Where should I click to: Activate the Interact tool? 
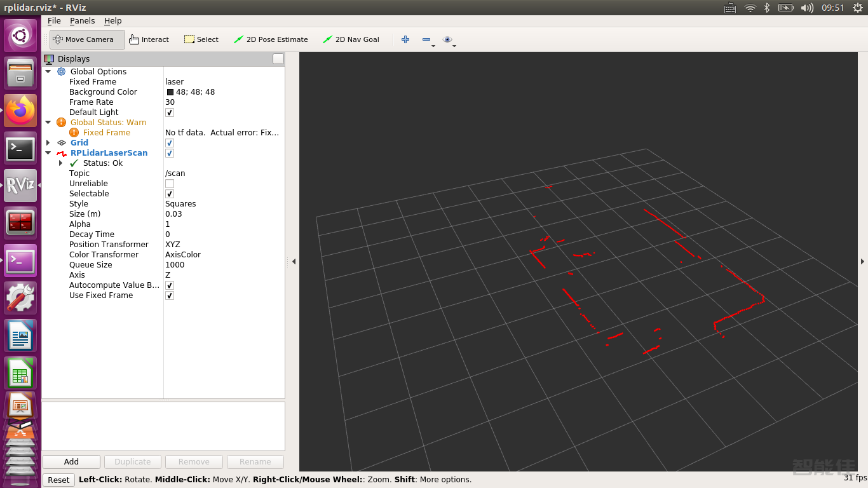point(149,39)
